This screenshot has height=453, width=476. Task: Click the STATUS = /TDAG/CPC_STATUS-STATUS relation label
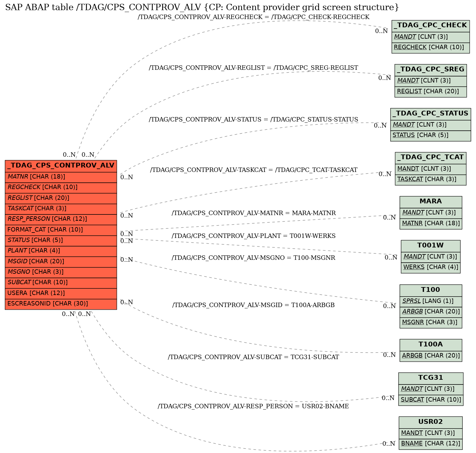click(x=254, y=120)
